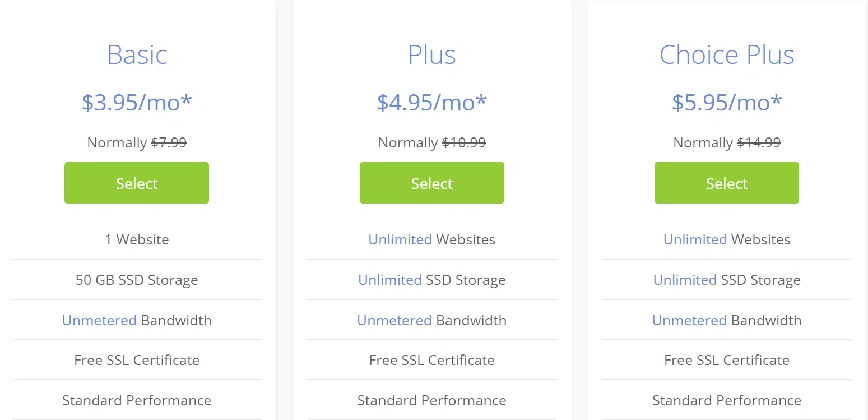Click the $4.95/mo price
This screenshot has height=420, width=868.
pos(431,102)
